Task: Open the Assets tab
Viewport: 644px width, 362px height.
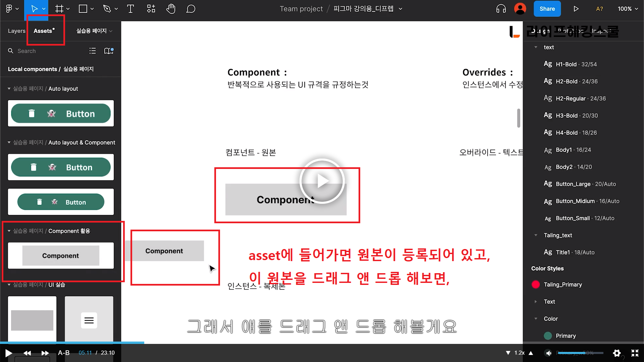Action: tap(43, 31)
